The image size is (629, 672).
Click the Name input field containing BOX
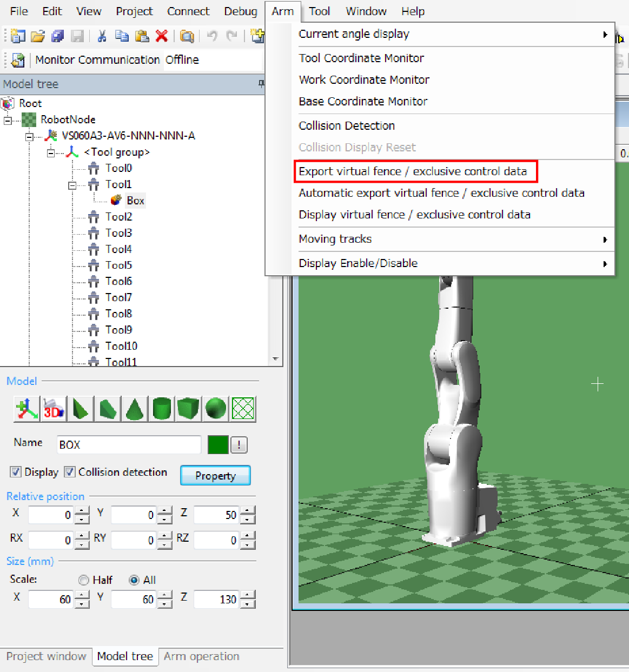click(129, 445)
